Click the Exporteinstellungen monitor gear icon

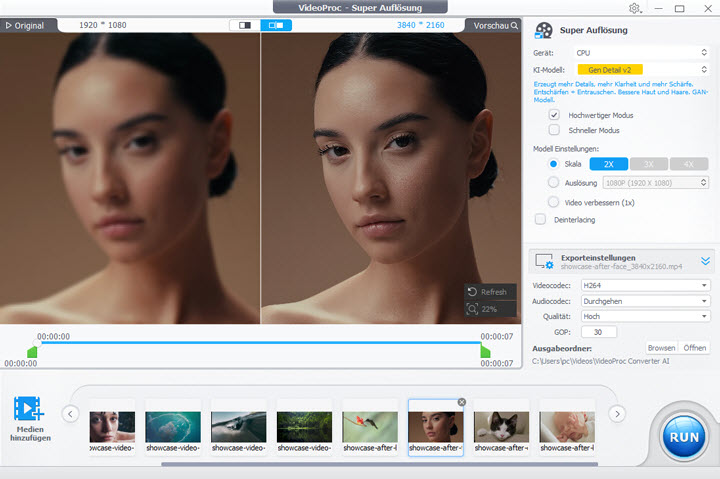(544, 261)
